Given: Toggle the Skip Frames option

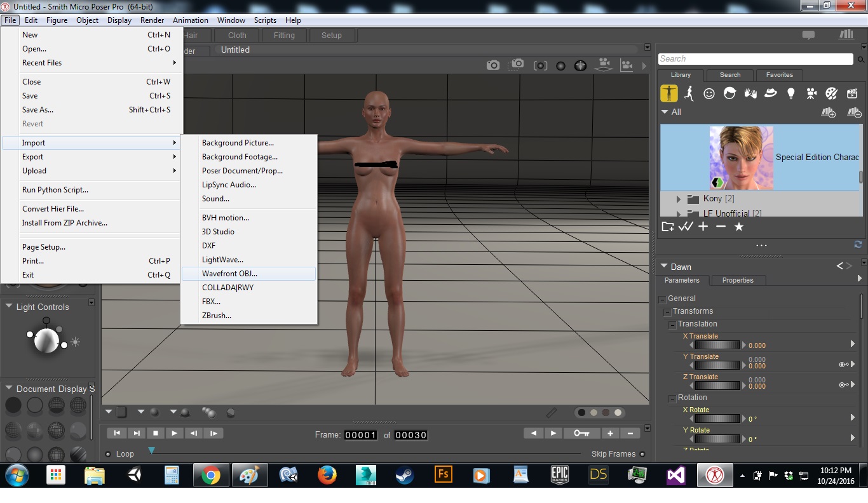Looking at the screenshot, I should (x=642, y=454).
